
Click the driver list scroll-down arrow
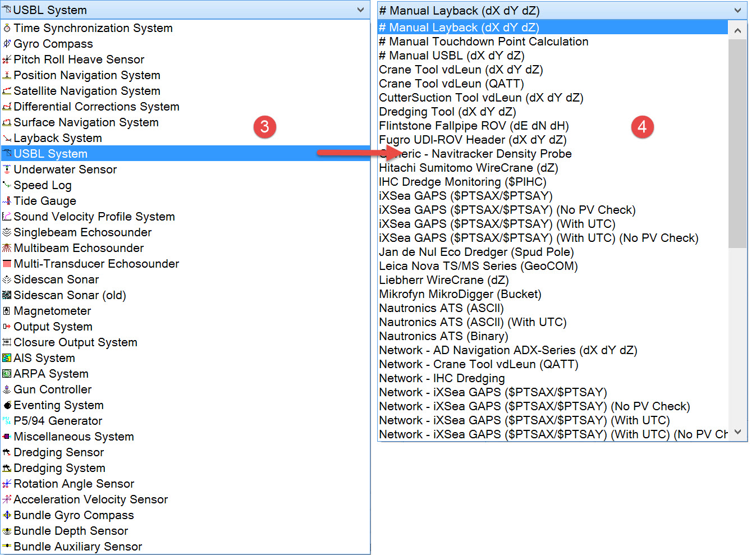tap(737, 432)
